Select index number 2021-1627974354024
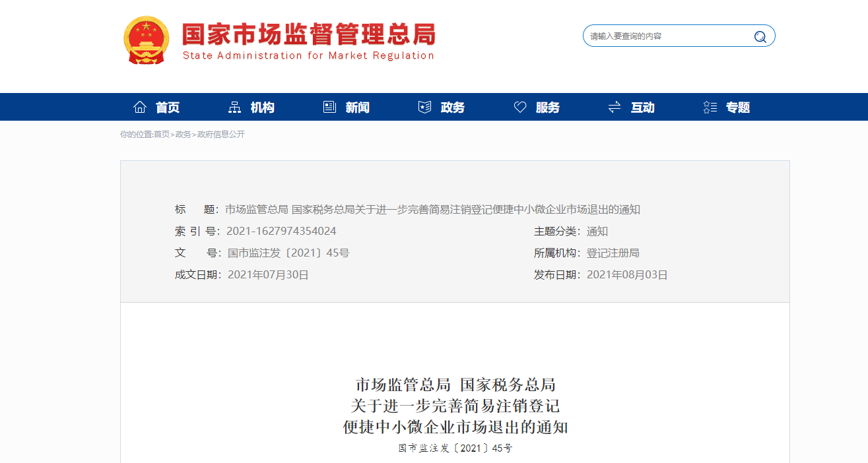 281,231
